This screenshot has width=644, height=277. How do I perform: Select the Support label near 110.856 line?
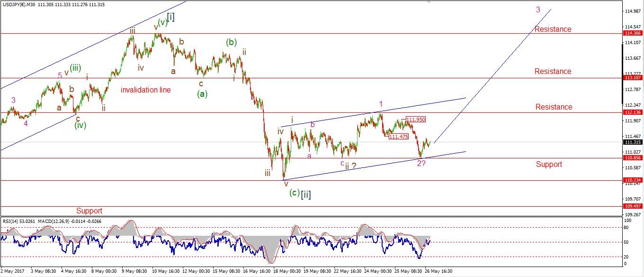(x=549, y=164)
